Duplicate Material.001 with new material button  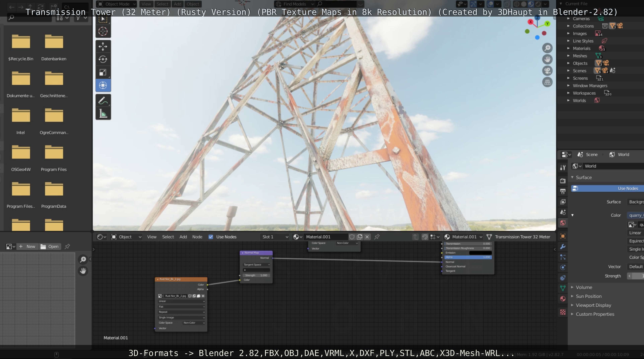pos(360,237)
